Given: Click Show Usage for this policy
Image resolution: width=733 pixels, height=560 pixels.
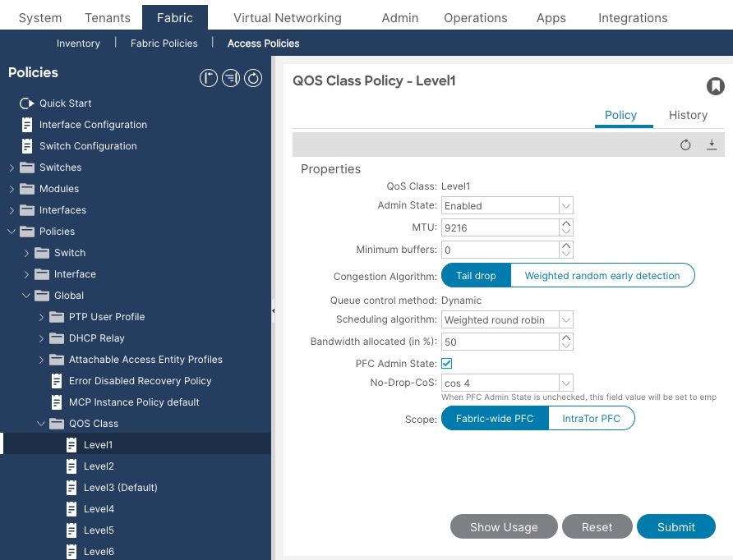Looking at the screenshot, I should tap(504, 526).
